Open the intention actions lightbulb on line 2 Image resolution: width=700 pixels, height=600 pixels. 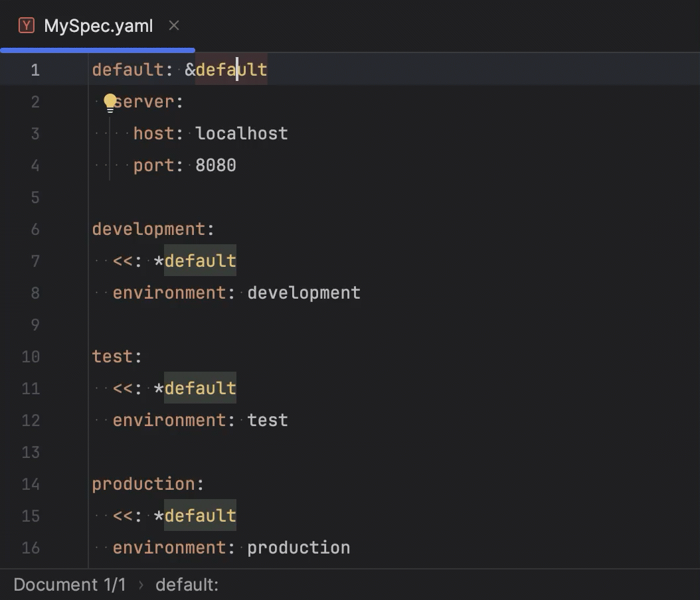click(x=110, y=102)
